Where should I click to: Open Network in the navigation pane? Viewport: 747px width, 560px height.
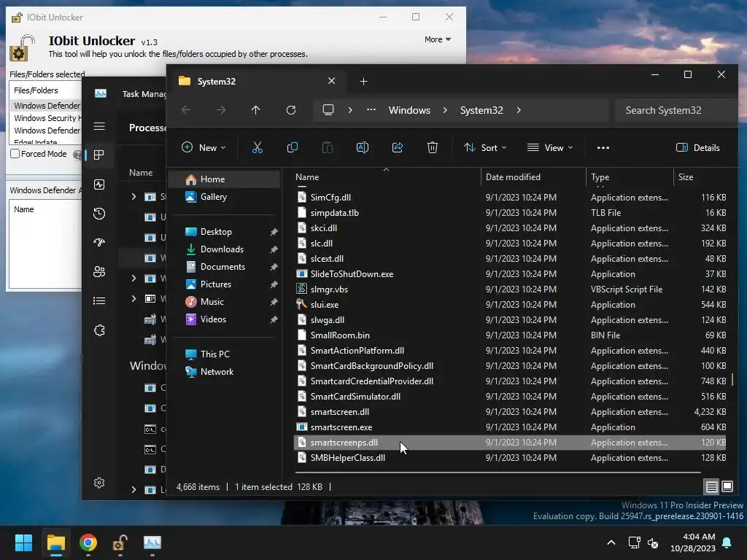click(x=224, y=371)
